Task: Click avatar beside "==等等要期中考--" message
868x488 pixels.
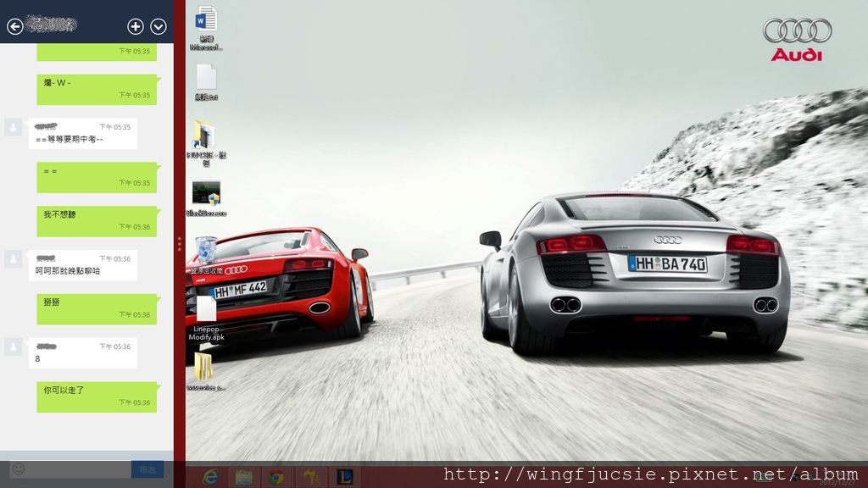Action: pyautogui.click(x=14, y=127)
